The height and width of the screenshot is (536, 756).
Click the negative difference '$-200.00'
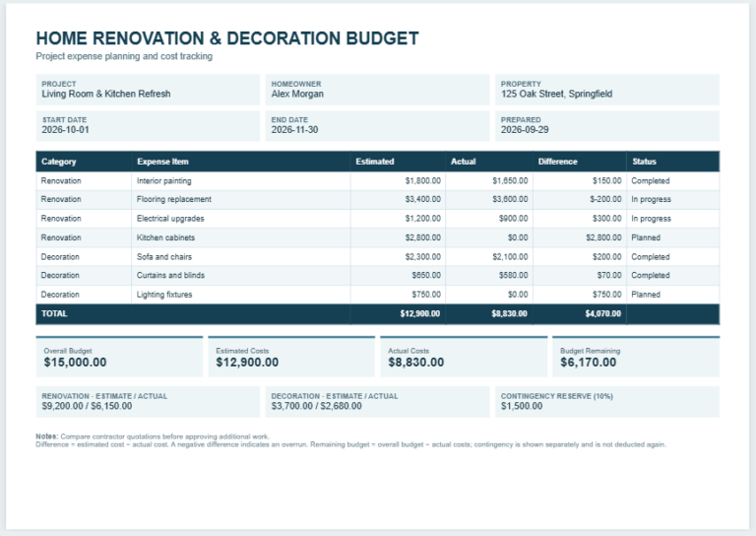pyautogui.click(x=605, y=199)
